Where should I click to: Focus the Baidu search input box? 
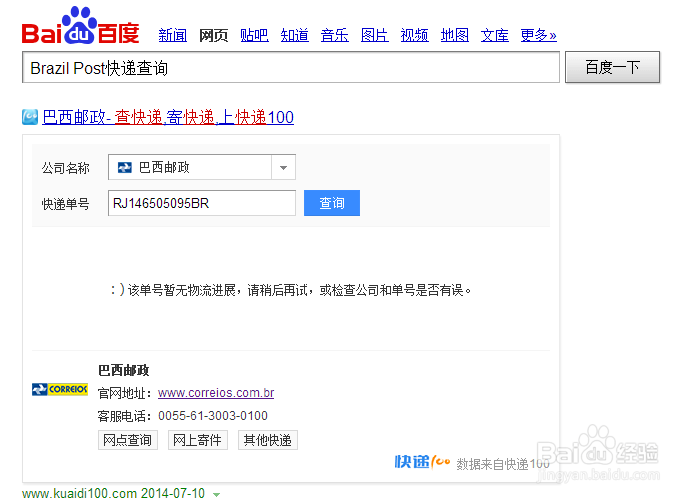291,67
